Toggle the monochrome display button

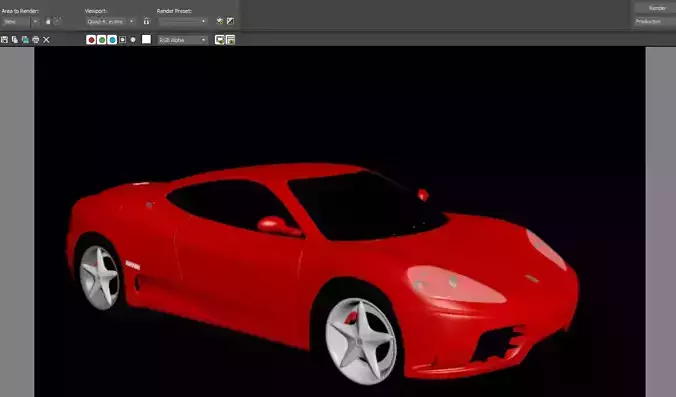(x=133, y=40)
